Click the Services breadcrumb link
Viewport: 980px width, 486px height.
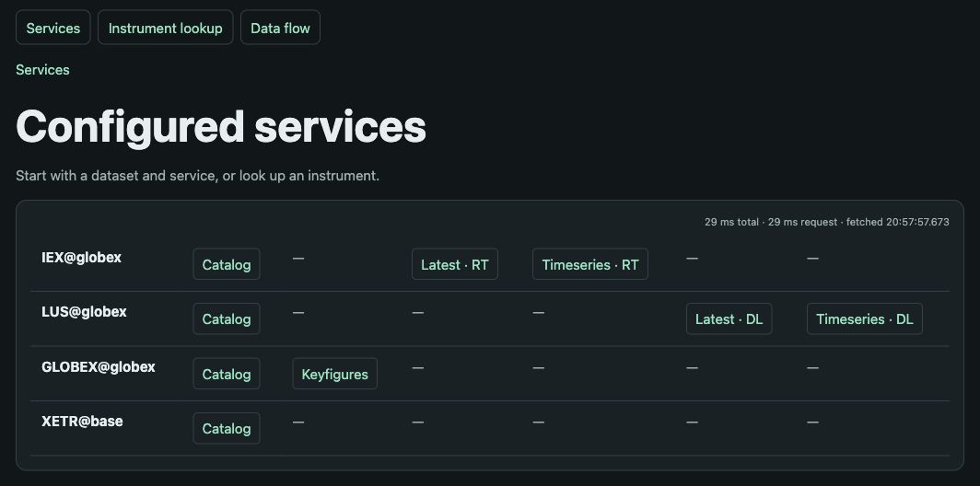pyautogui.click(x=42, y=70)
